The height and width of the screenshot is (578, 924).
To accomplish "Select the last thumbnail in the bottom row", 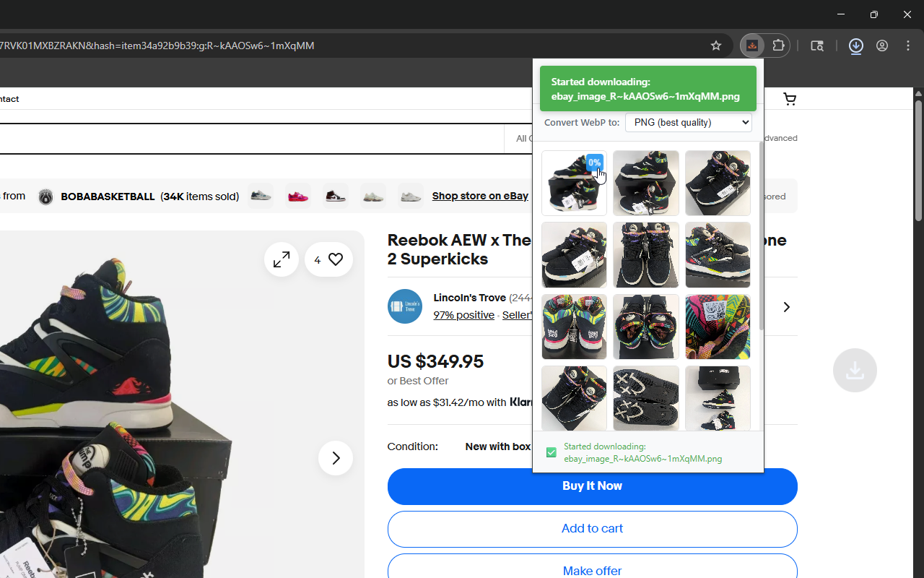I will pos(718,398).
